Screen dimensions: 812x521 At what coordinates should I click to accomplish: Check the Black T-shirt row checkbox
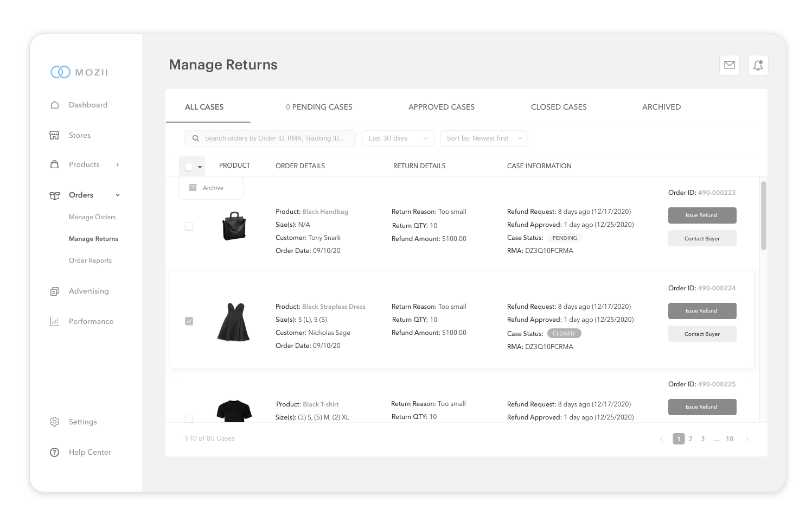click(x=189, y=418)
